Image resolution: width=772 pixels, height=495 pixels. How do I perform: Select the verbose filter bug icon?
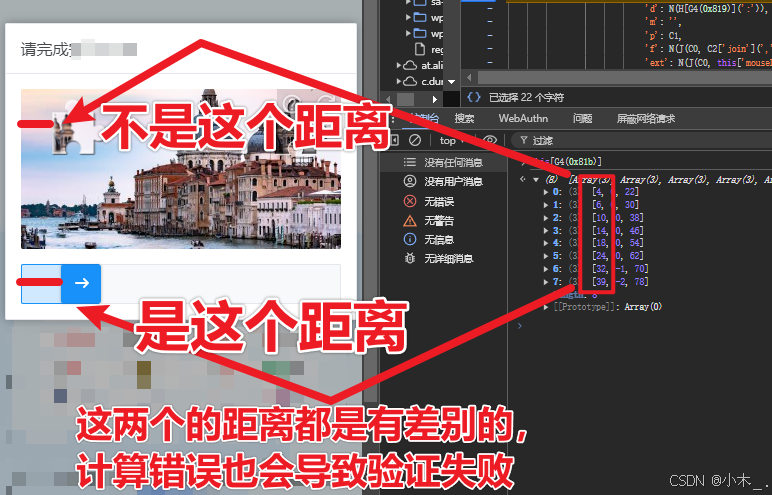tap(410, 259)
